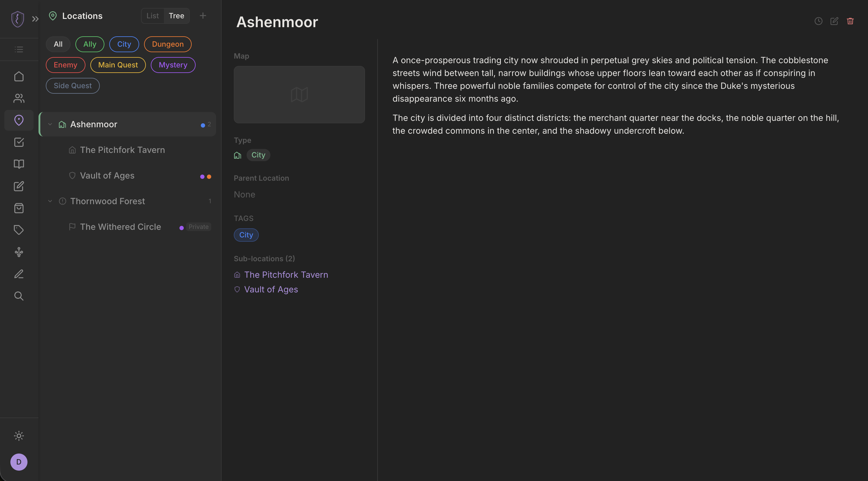Delete Ashenmoor with trash icon
868x481 pixels.
[850, 21]
